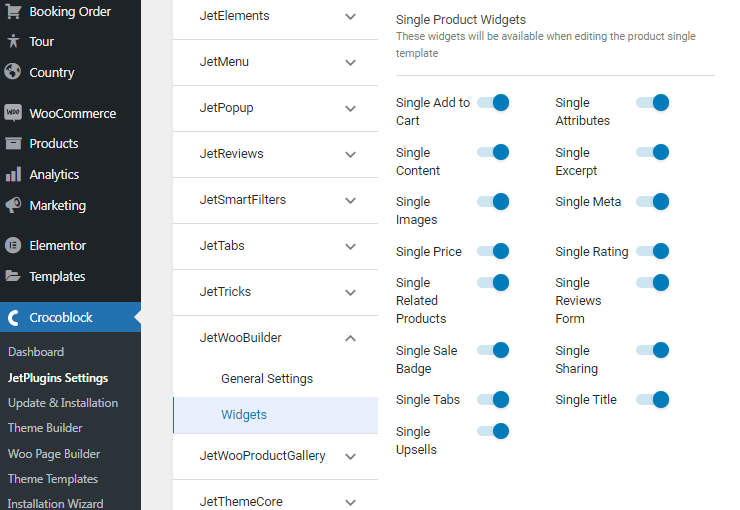Expand the JetTabs section chevron

tap(350, 246)
